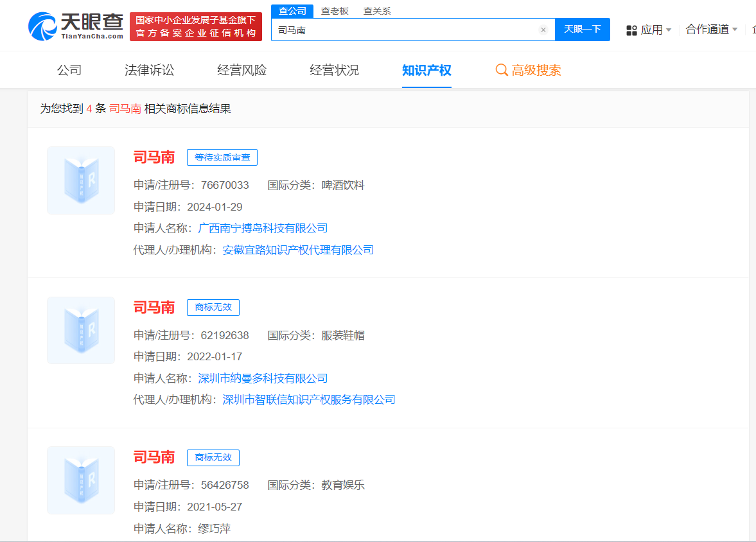The image size is (756, 542).
Task: Expand the 合作通道 dropdown arrow
Action: click(735, 30)
